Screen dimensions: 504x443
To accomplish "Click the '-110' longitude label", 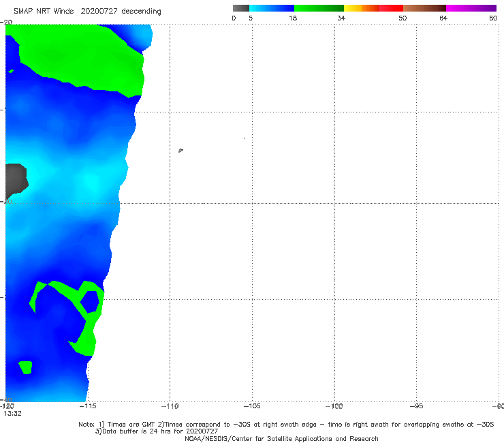I will [170, 406].
